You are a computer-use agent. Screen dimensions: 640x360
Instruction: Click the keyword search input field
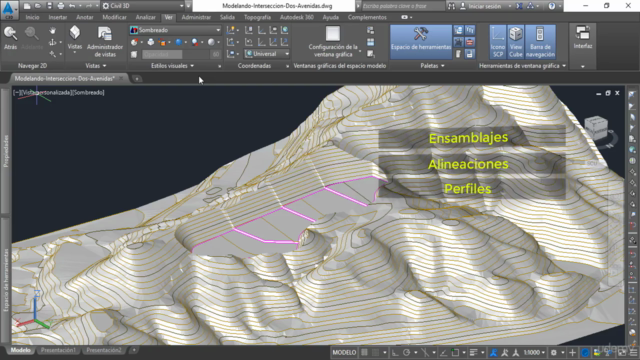coord(404,6)
